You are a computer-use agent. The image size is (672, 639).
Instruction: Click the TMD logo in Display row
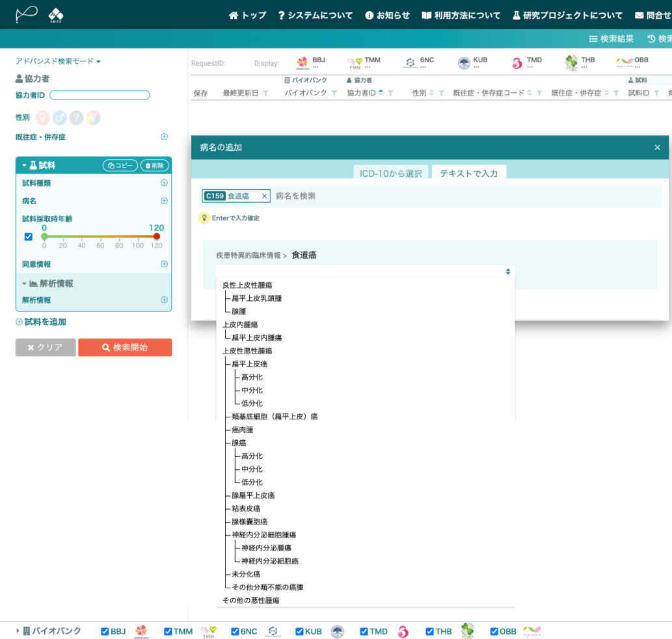point(517,63)
